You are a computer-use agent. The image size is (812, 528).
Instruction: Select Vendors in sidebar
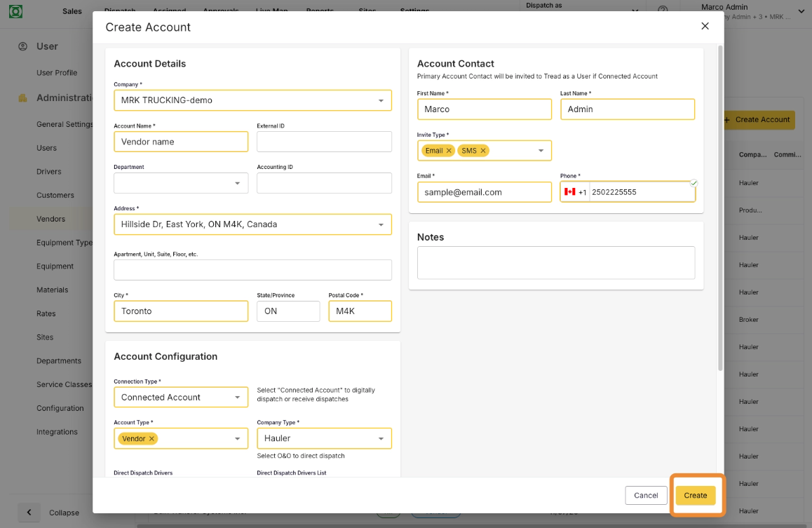pyautogui.click(x=50, y=219)
